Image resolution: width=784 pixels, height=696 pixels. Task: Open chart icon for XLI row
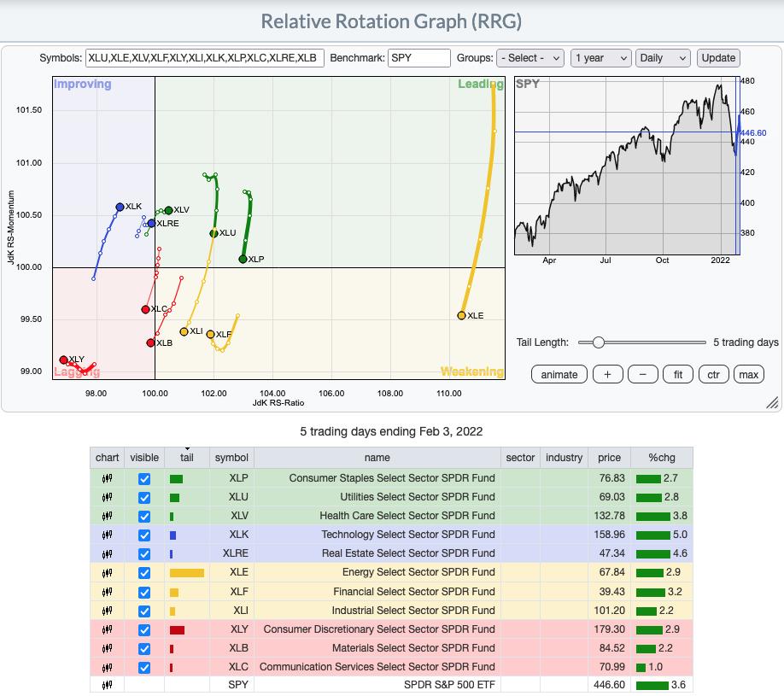(107, 611)
